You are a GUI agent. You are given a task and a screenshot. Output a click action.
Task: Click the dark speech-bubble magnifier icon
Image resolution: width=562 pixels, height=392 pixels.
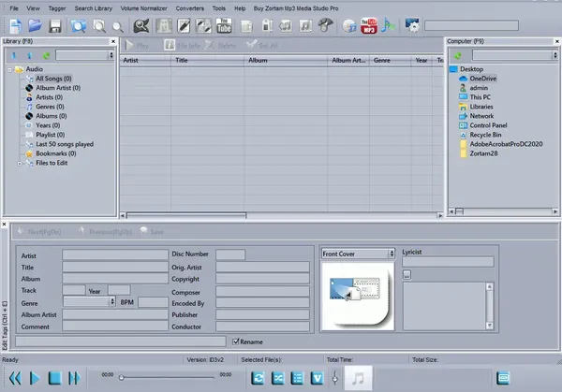[141, 26]
